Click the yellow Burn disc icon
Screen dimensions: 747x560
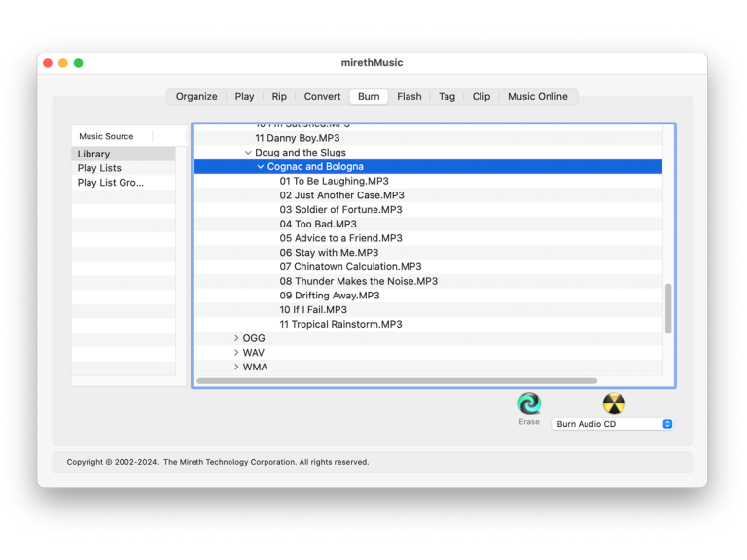click(614, 403)
